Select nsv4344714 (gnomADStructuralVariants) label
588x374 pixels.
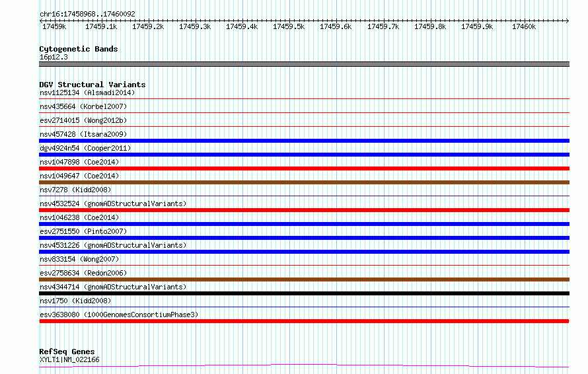pyautogui.click(x=113, y=287)
